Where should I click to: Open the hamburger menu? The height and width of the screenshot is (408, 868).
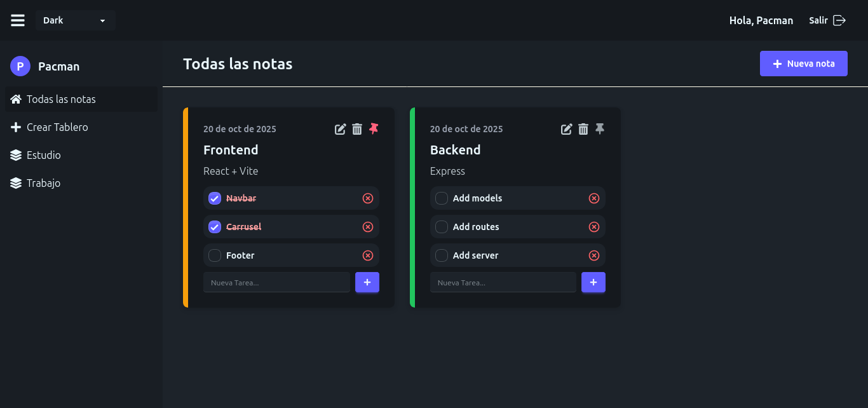[x=17, y=20]
